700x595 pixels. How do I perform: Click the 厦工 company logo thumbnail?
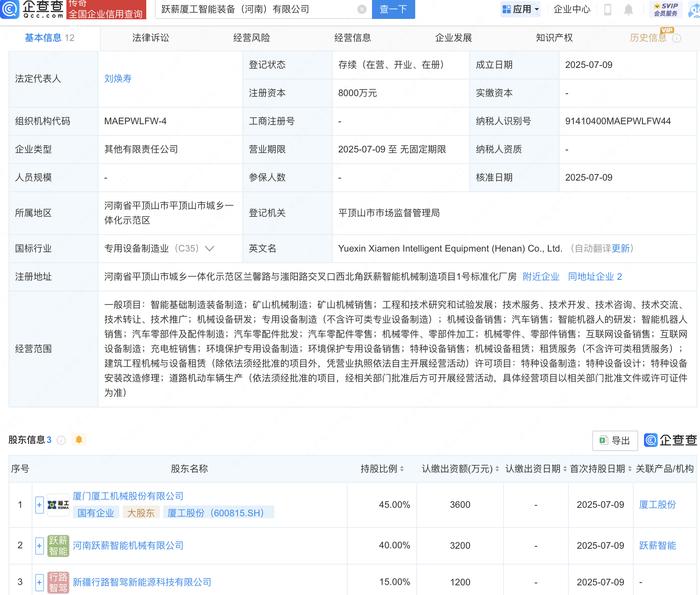coord(58,505)
